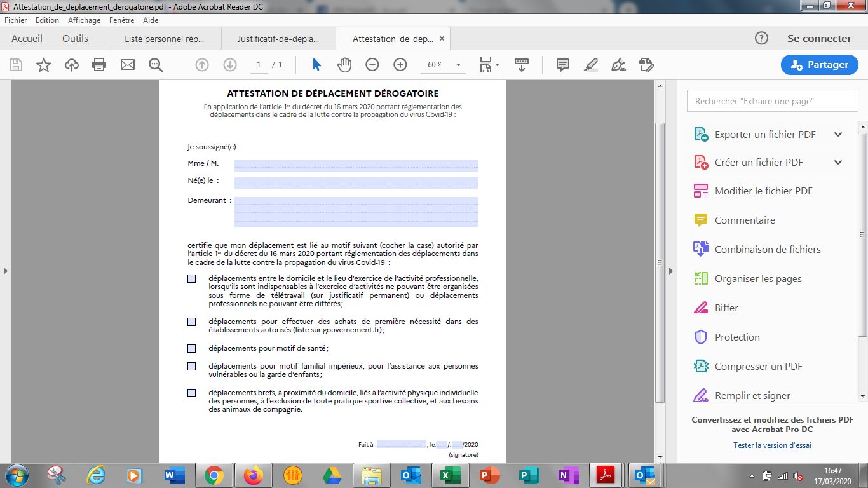The width and height of the screenshot is (868, 488).
Task: Open Exporter un fichier PDF tool
Action: [765, 135]
